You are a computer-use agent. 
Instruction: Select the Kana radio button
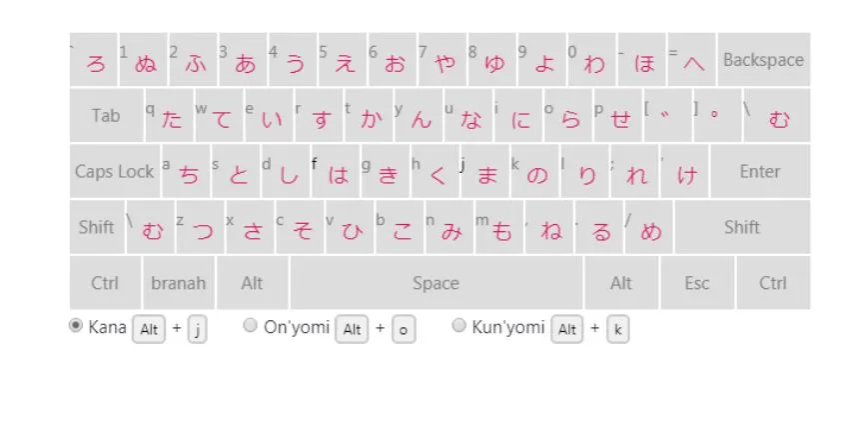pyautogui.click(x=76, y=325)
